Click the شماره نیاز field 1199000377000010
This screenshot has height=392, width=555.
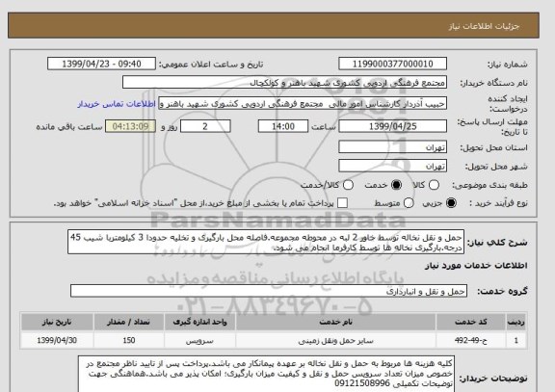[x=392, y=64]
